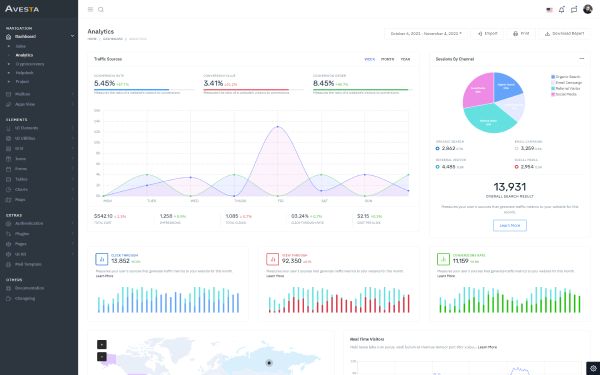Open the chat messages icon
The height and width of the screenshot is (375, 600).
574,10
